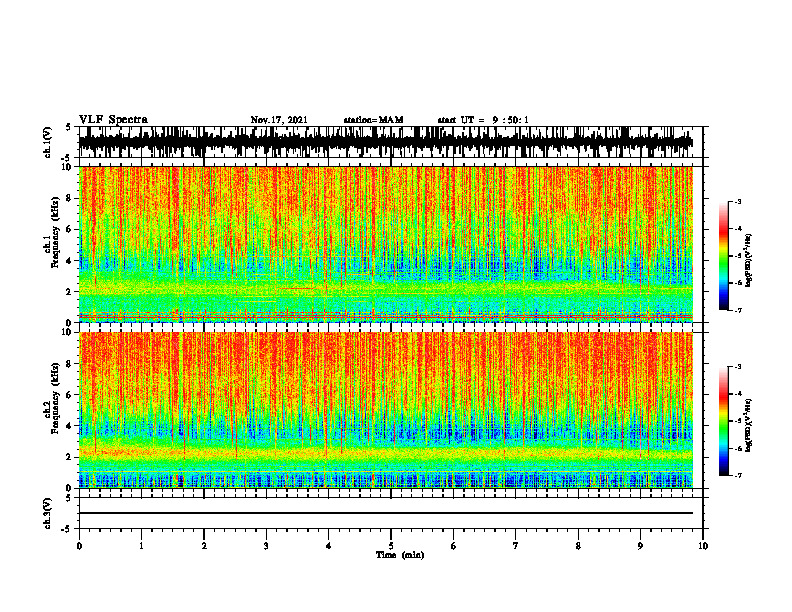Click the "-7" label on ch.2 color scale
Image resolution: width=792 pixels, height=612 pixels.
coord(737,476)
